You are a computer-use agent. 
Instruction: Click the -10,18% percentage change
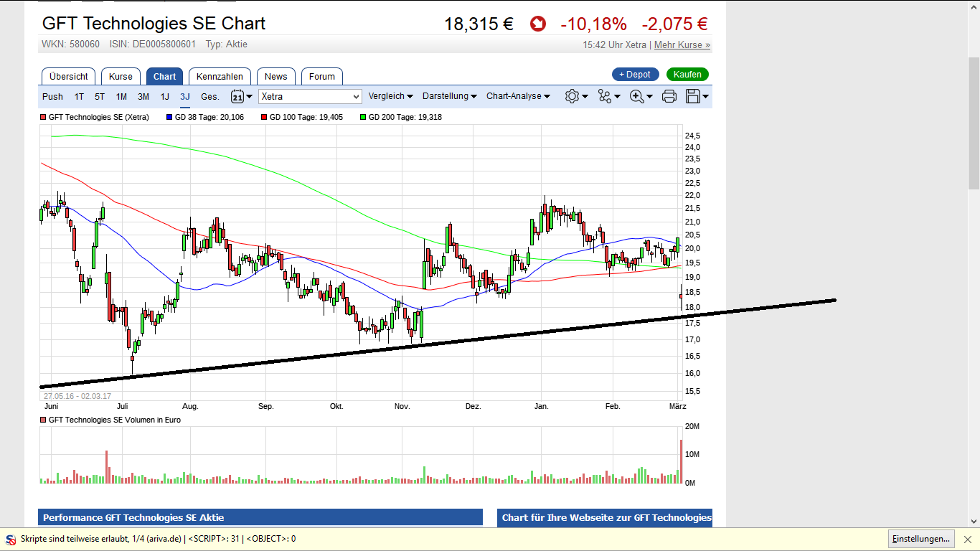[x=593, y=24]
